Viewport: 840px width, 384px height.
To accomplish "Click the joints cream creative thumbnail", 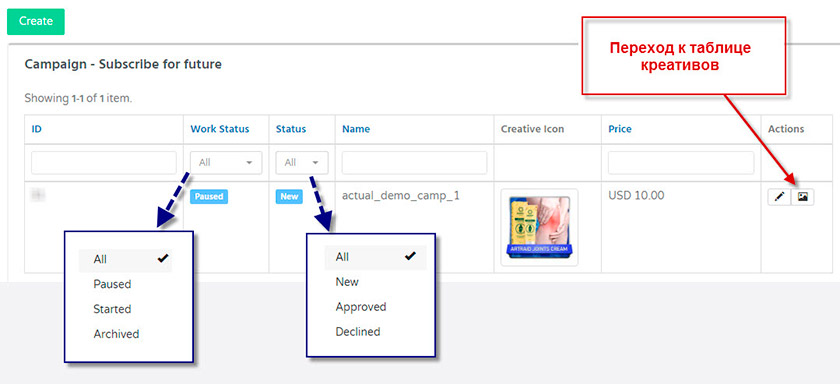I will [x=539, y=228].
